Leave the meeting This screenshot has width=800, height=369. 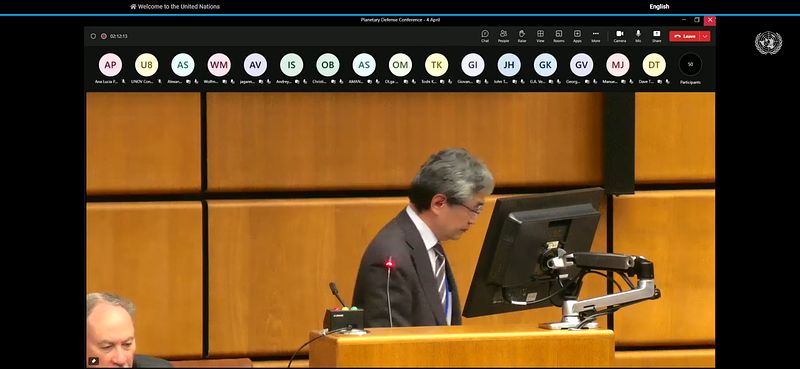pyautogui.click(x=685, y=36)
